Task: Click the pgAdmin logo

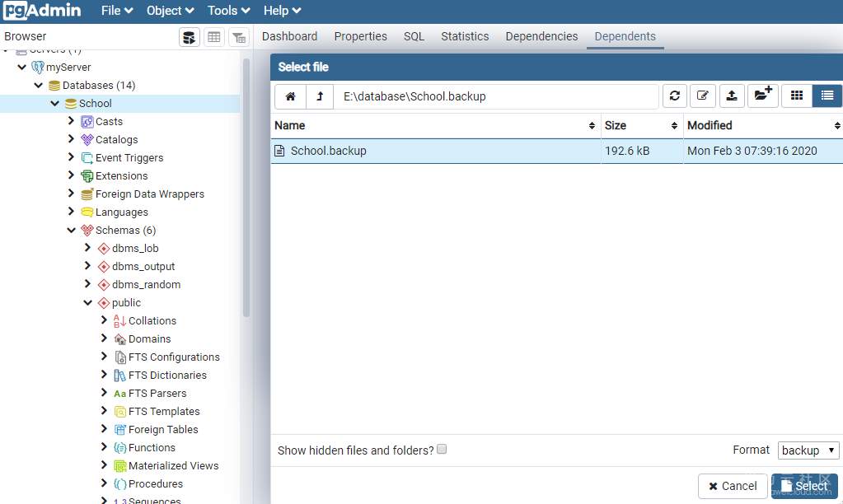Action: click(42, 10)
